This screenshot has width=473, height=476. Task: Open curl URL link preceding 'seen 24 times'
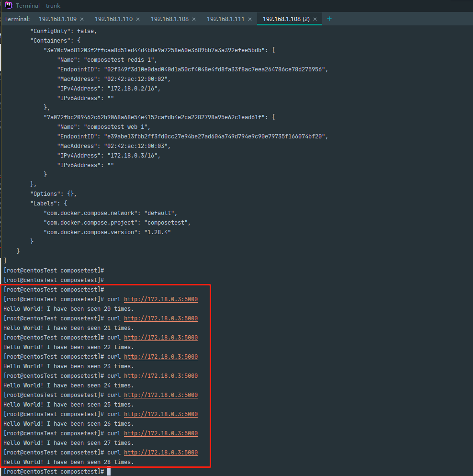(x=161, y=376)
